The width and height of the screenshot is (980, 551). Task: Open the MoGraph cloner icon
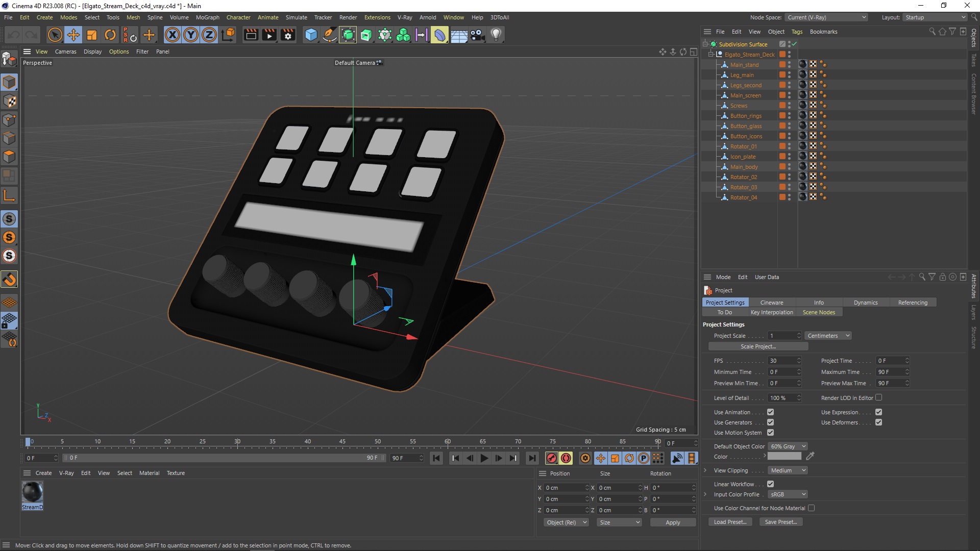click(403, 35)
